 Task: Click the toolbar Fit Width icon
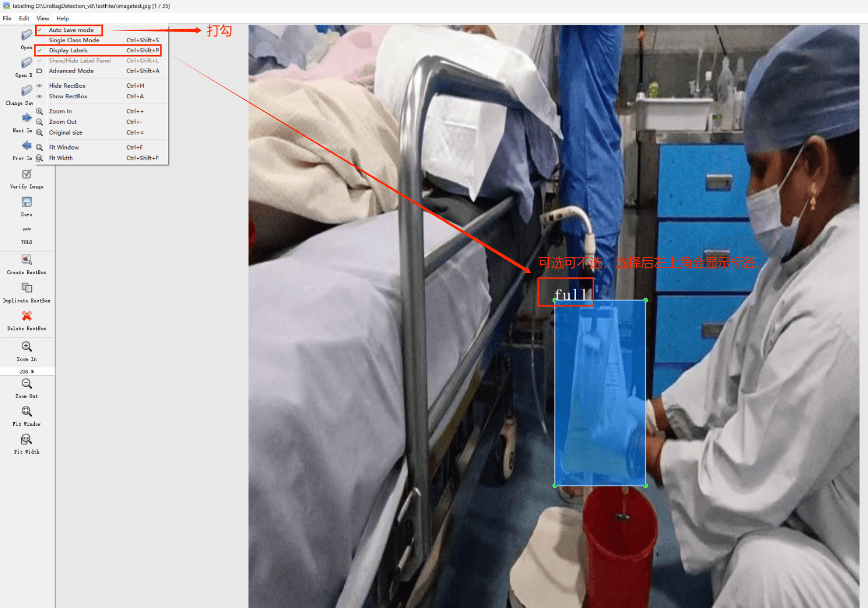coord(26,439)
